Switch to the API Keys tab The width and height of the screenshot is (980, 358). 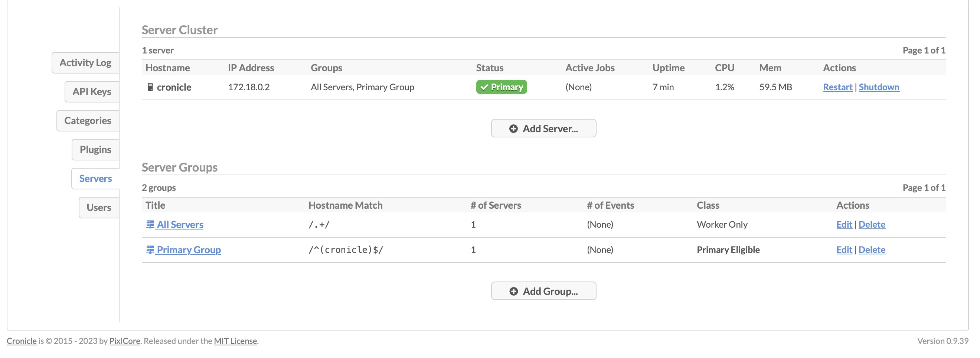(x=92, y=92)
